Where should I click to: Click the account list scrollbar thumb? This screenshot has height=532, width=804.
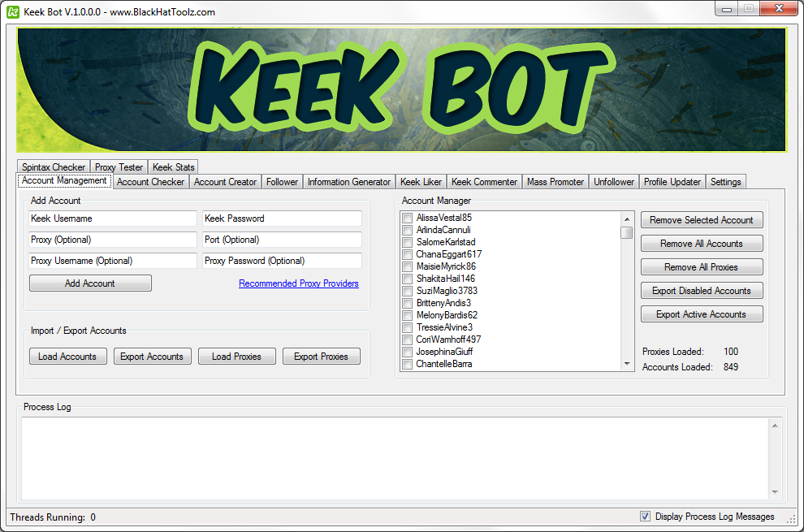tap(627, 232)
